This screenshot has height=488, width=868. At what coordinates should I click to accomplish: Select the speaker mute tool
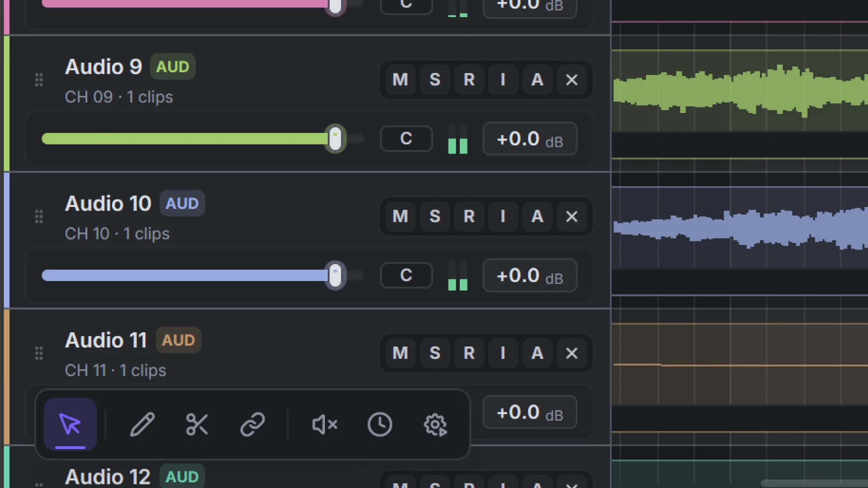coord(325,424)
